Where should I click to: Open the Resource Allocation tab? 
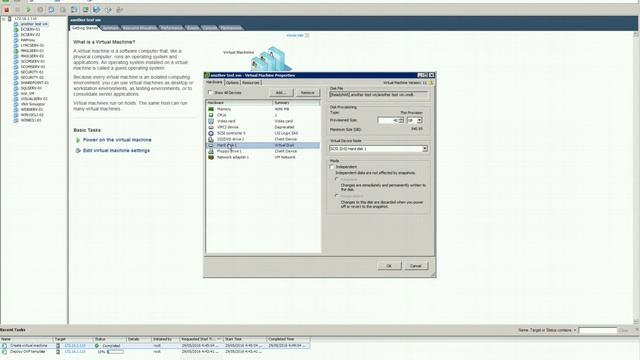tap(139, 28)
